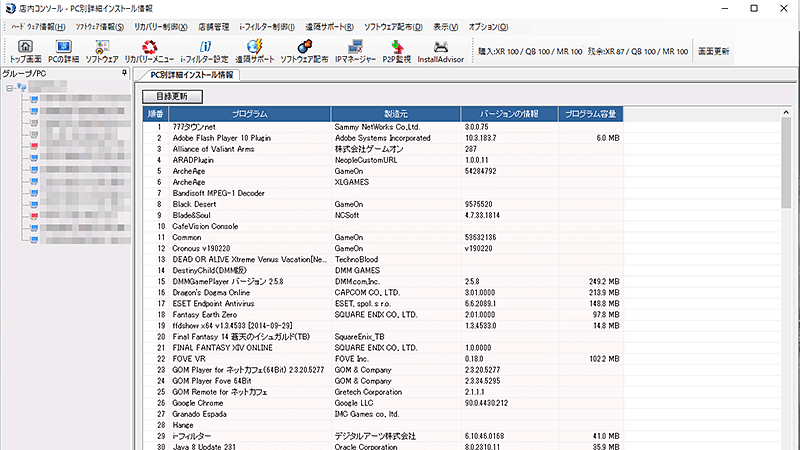Launch InstallAdvisor toolbar icon
The width and height of the screenshot is (800, 450).
click(440, 52)
